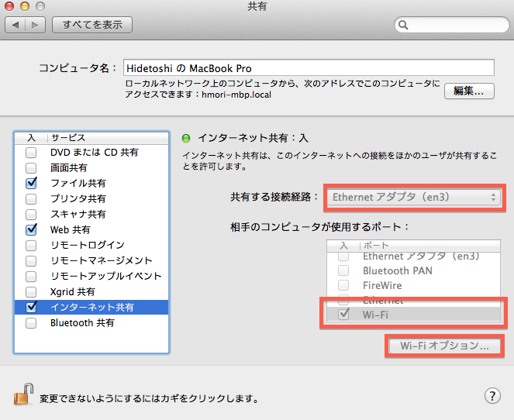This screenshot has width=514, height=420.
Task: Click the 編集... button
Action: tap(469, 91)
